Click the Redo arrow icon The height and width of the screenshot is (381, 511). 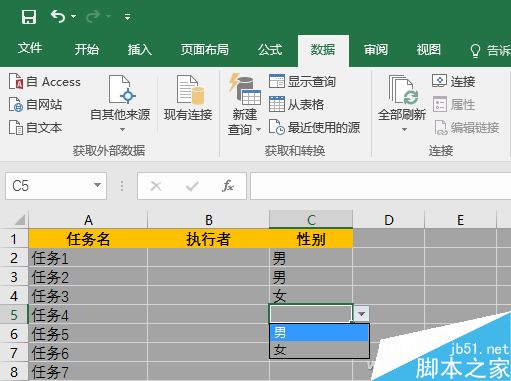coord(93,16)
